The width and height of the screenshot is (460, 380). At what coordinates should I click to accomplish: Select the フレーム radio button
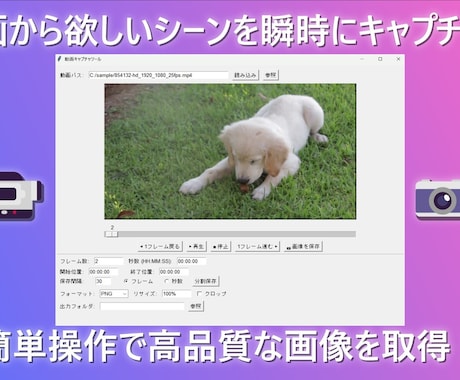[126, 281]
